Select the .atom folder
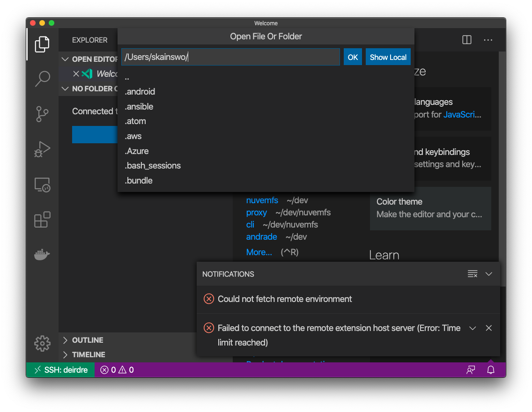532x412 pixels. click(x=266, y=121)
